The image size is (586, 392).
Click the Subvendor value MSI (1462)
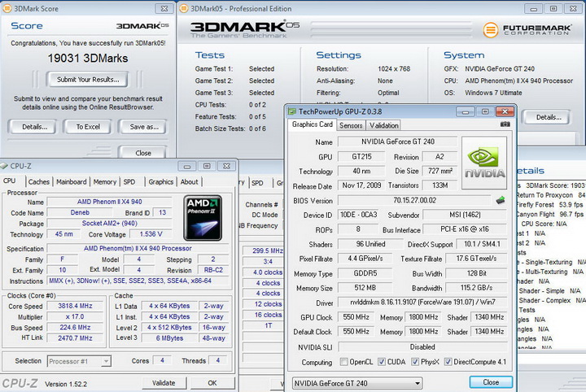pyautogui.click(x=465, y=215)
